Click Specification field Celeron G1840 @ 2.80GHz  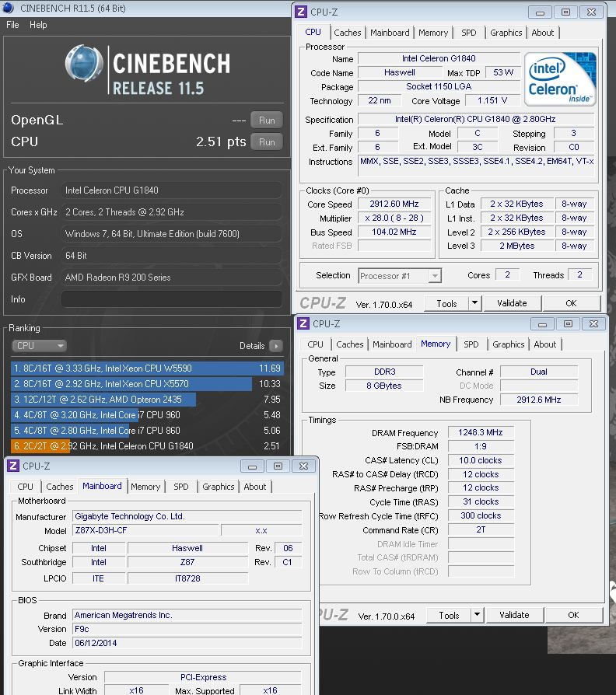pos(475,119)
